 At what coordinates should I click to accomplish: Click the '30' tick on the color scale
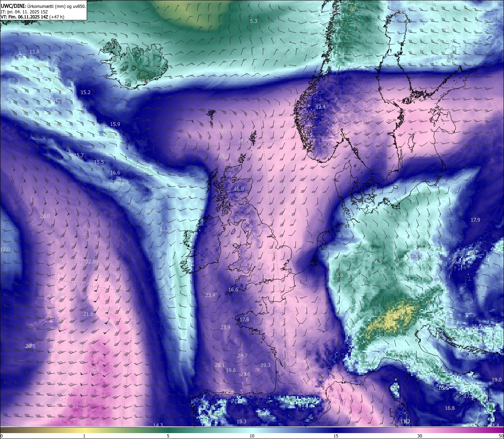420,436
